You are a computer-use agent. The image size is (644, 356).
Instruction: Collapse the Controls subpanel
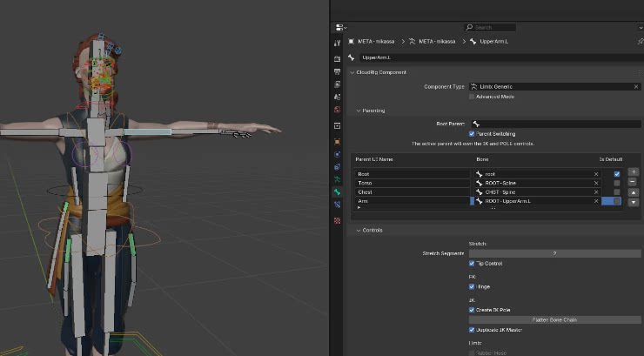(x=359, y=231)
